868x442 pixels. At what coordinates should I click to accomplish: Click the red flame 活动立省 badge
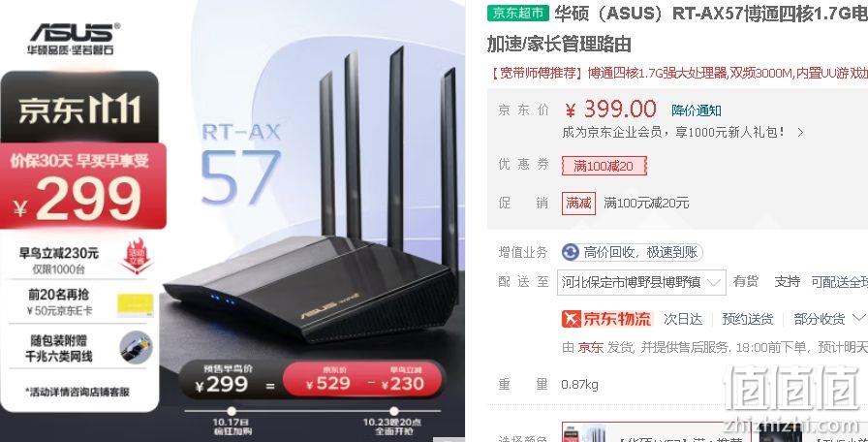point(136,255)
